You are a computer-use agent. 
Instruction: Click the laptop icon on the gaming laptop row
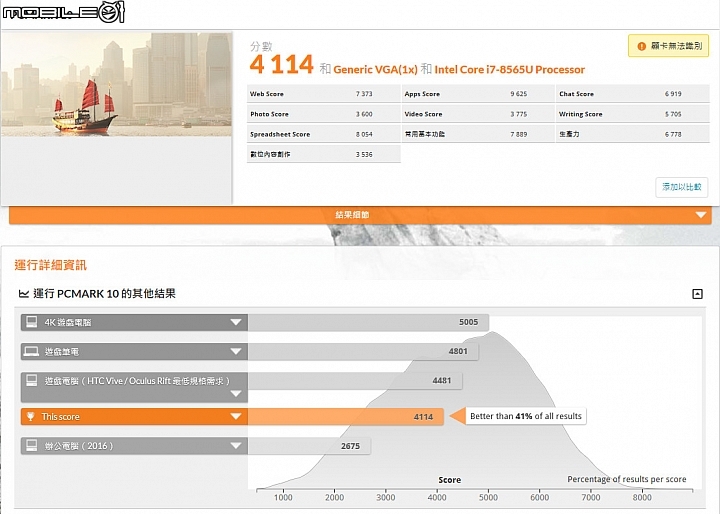pos(32,351)
